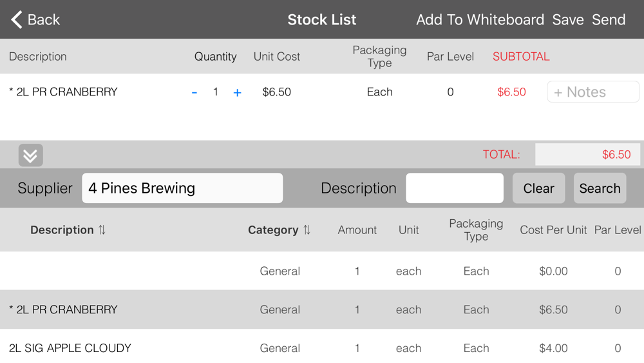Edit the $6.50 unit cost value
The image size is (644, 363).
click(277, 92)
